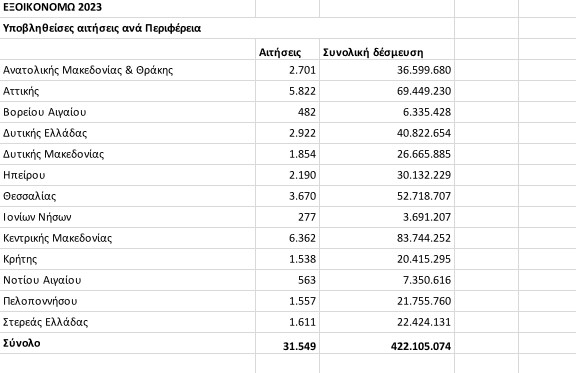Select the cell containing 5.822
Viewport: 576px width, 373px height.
(x=287, y=91)
